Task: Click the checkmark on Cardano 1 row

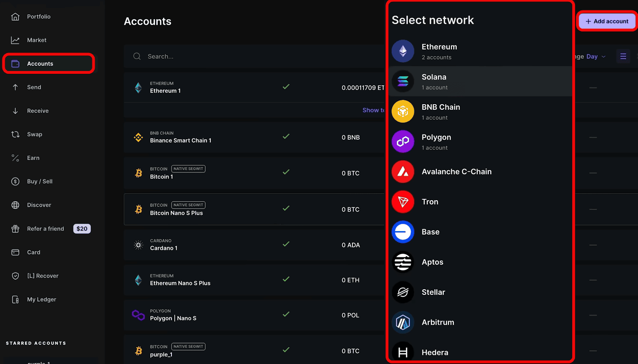Action: [286, 244]
